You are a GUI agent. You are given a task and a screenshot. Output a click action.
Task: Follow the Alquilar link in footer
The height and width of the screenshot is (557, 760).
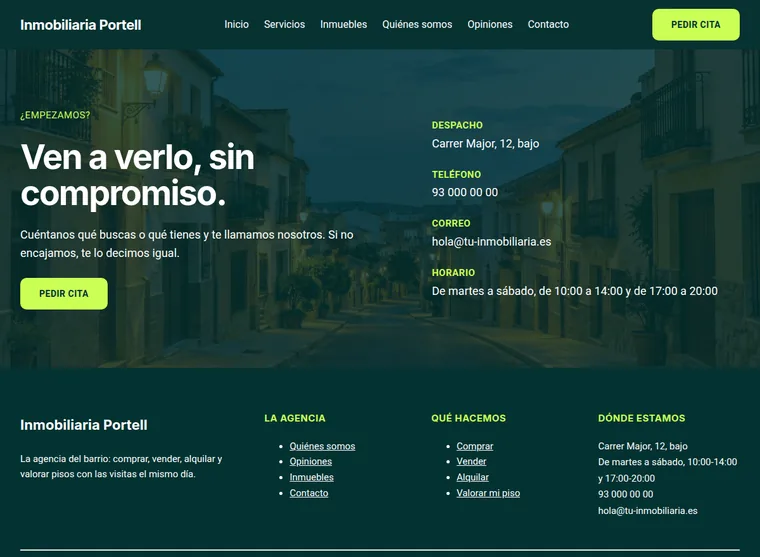473,477
